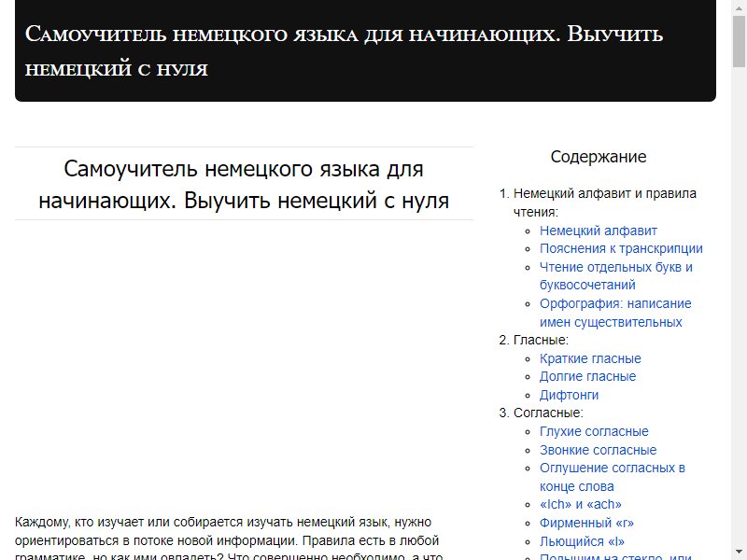Open the 'Льющийся «l»' link

(582, 541)
